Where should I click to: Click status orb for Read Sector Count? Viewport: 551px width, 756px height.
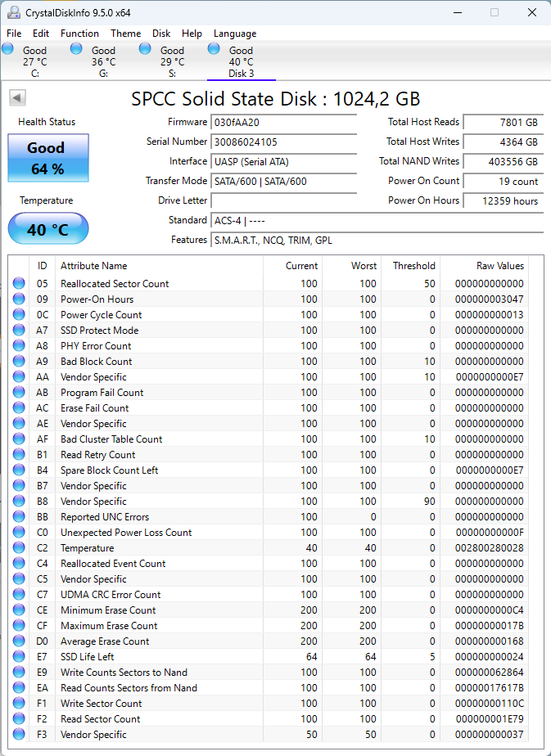point(19,719)
